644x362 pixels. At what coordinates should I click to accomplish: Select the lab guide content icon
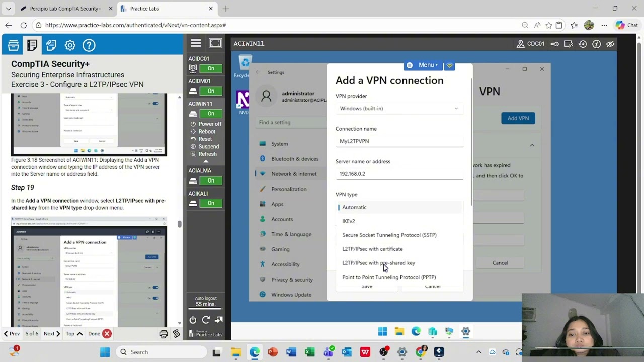[x=32, y=45]
